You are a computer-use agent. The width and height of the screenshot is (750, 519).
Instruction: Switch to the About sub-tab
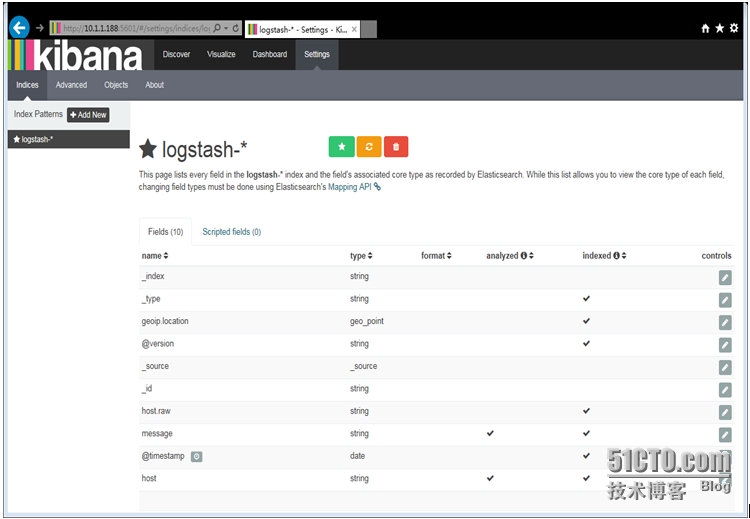pos(154,85)
